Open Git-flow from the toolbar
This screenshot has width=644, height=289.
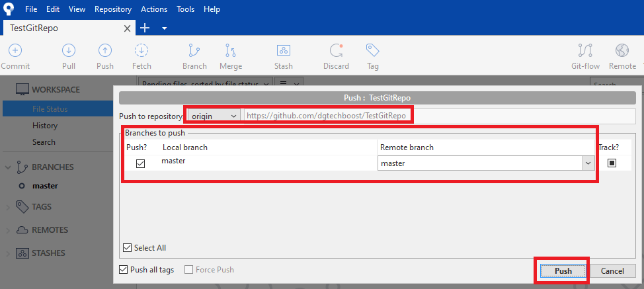[x=584, y=51]
